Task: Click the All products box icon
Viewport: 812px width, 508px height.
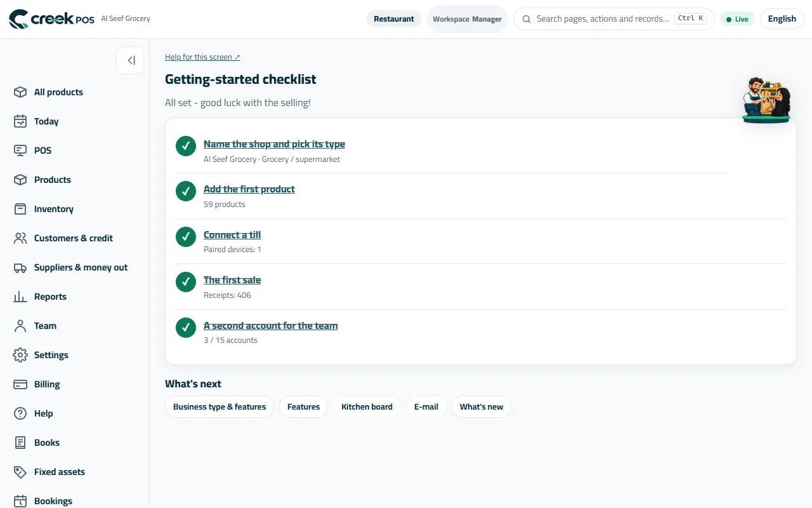Action: [20, 92]
